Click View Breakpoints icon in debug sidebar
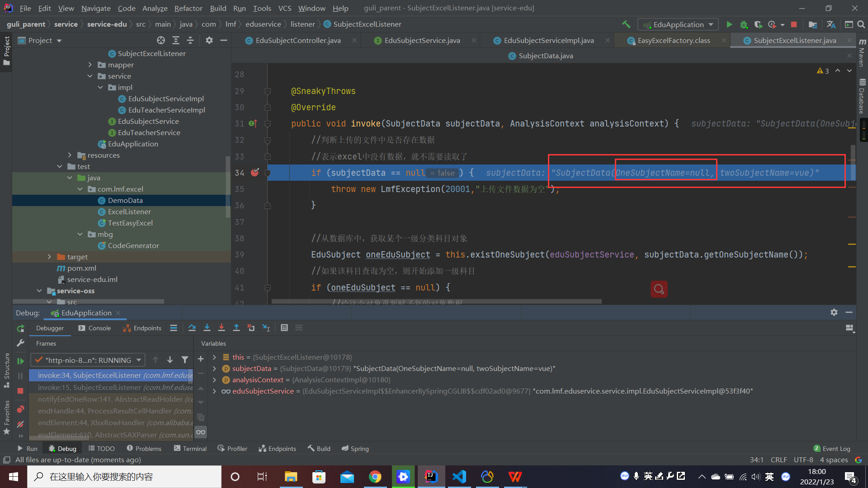Image resolution: width=868 pixels, height=488 pixels. click(20, 409)
